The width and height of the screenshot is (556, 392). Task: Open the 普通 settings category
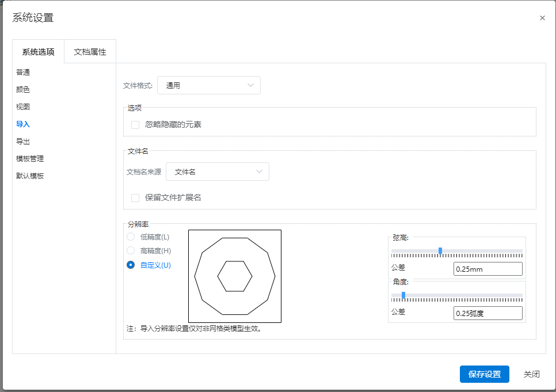(23, 73)
